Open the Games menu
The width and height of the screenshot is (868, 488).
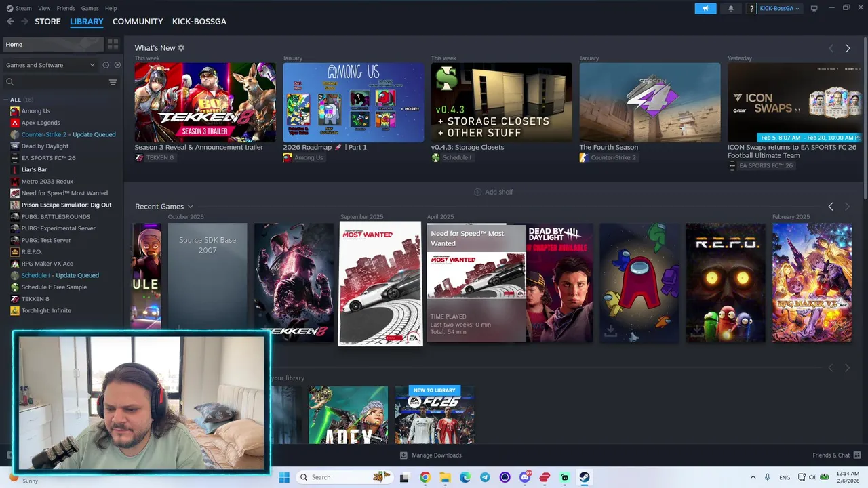90,8
